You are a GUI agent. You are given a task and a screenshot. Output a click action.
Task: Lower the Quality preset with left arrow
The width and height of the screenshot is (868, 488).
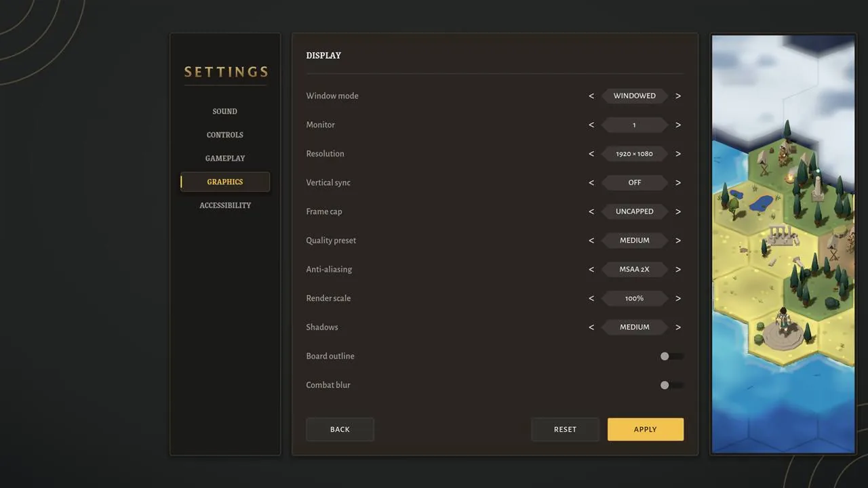(591, 241)
